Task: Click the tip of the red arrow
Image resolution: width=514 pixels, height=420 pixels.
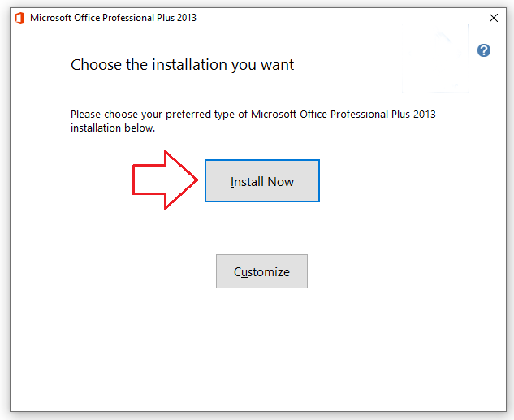Action: [197, 180]
